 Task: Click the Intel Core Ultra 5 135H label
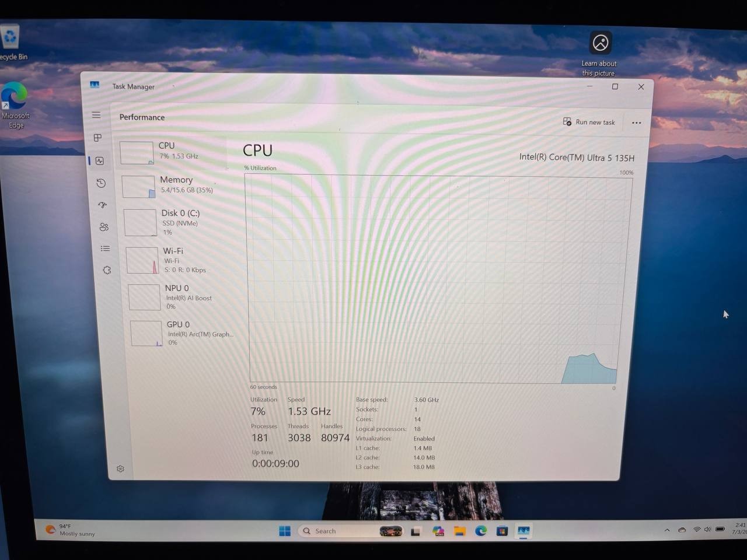[577, 157]
